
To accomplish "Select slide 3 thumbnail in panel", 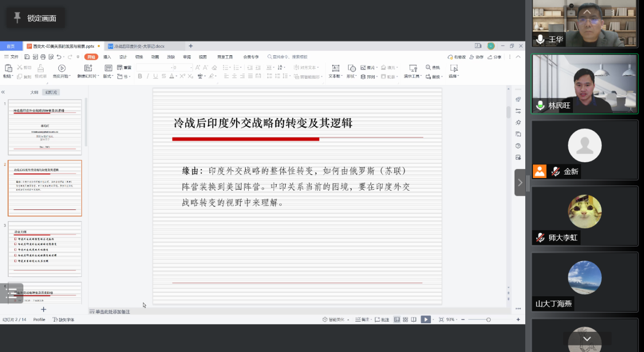I will click(x=45, y=249).
